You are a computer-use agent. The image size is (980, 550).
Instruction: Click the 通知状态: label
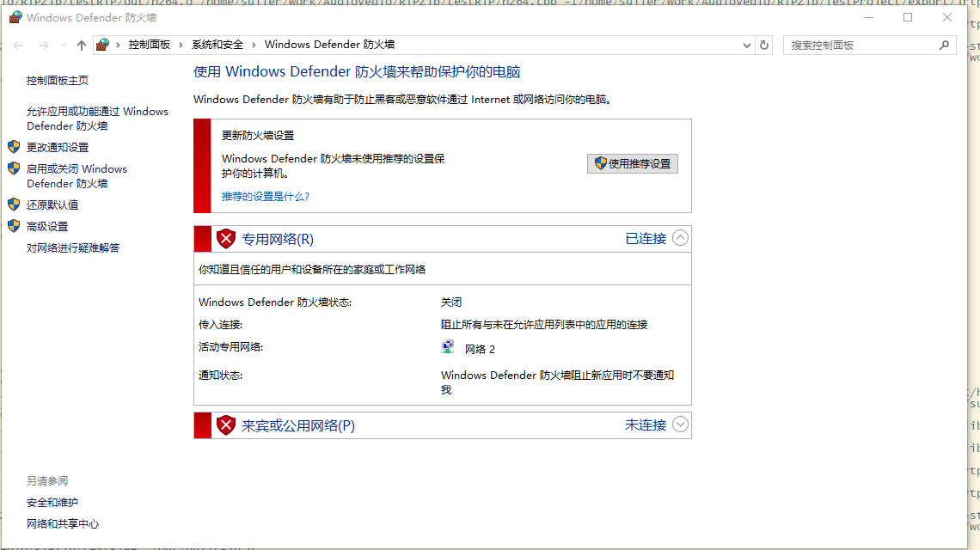click(221, 376)
